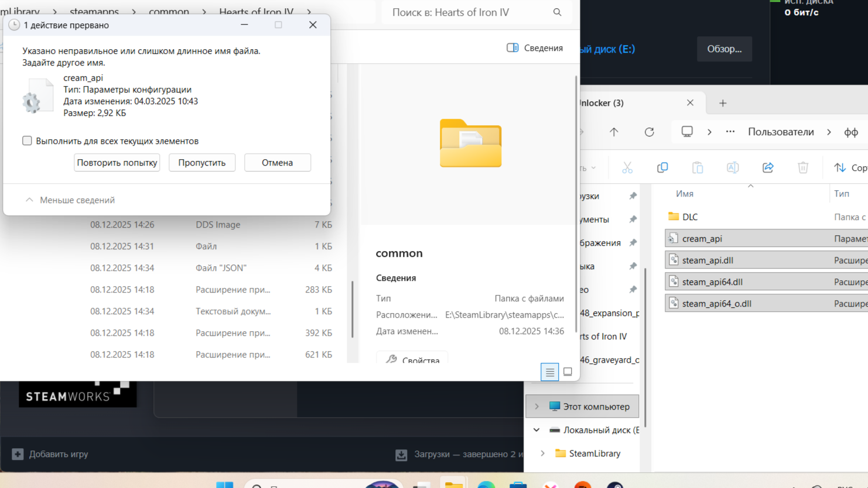868x488 pixels.
Task: Share selected files using Share icon
Action: 768,168
